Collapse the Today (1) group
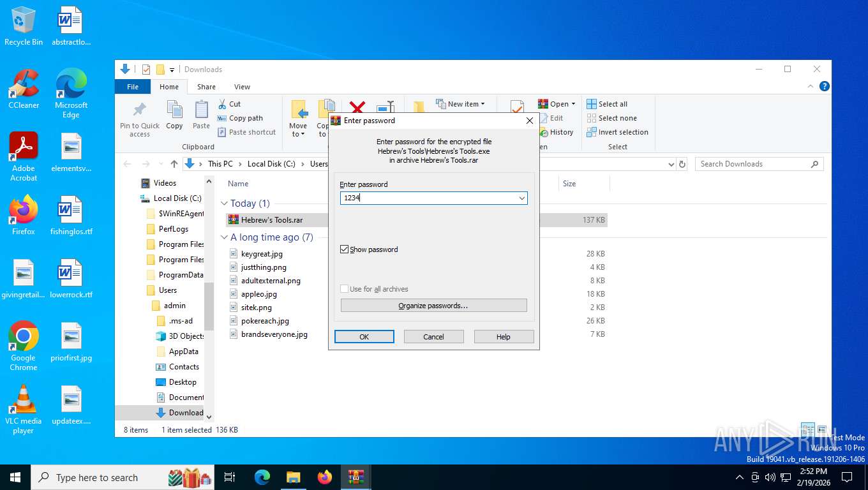 tap(224, 204)
